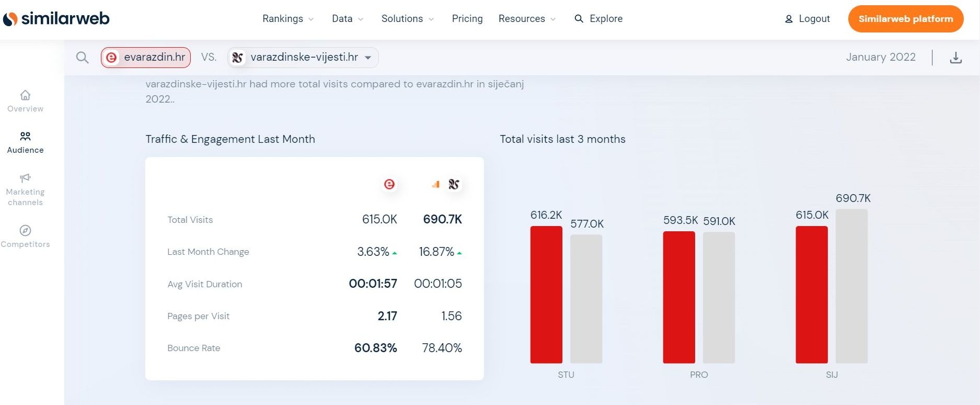Viewport: 980px width, 405px height.
Task: Click the Total visits last 3 months heading
Action: pyautogui.click(x=563, y=139)
